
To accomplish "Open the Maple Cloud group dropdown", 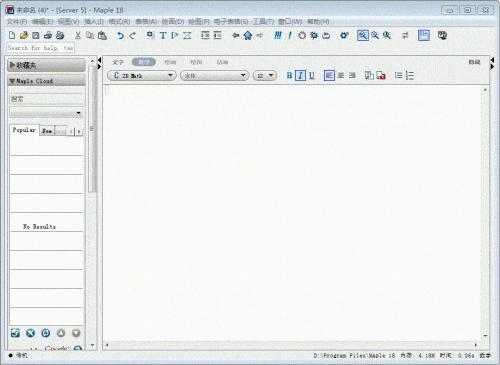I will pos(46,113).
